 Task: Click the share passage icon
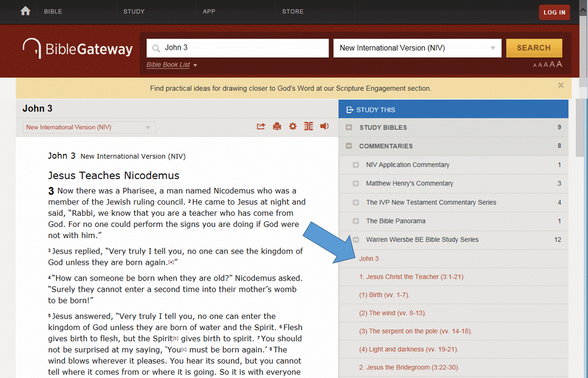point(261,126)
